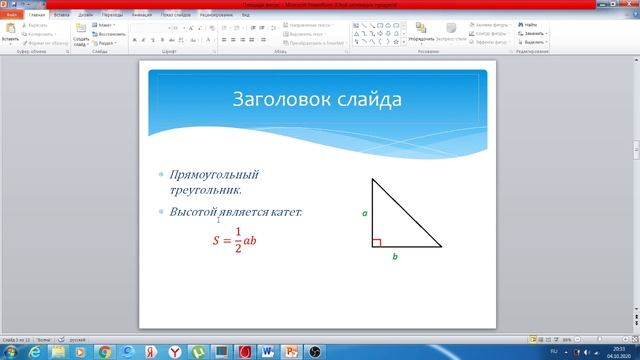The height and width of the screenshot is (360, 640).
Task: Click the Вставить paste icon
Action: (x=10, y=29)
